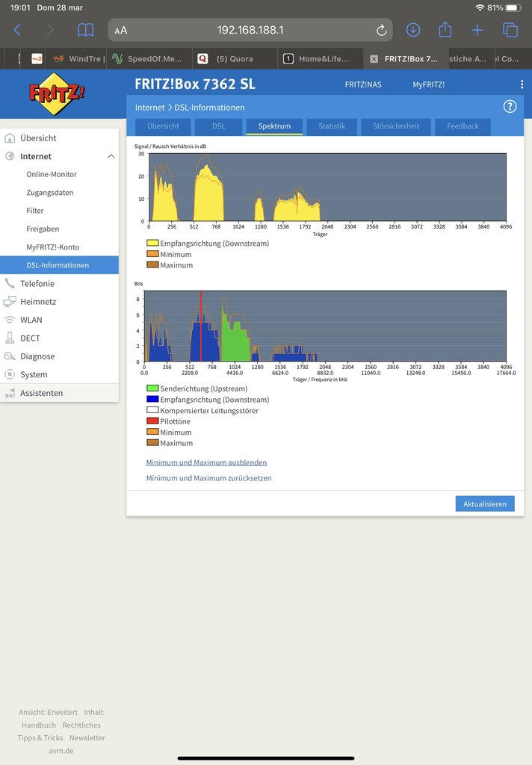Open the help question mark icon
This screenshot has height=765, width=532.
pos(510,107)
